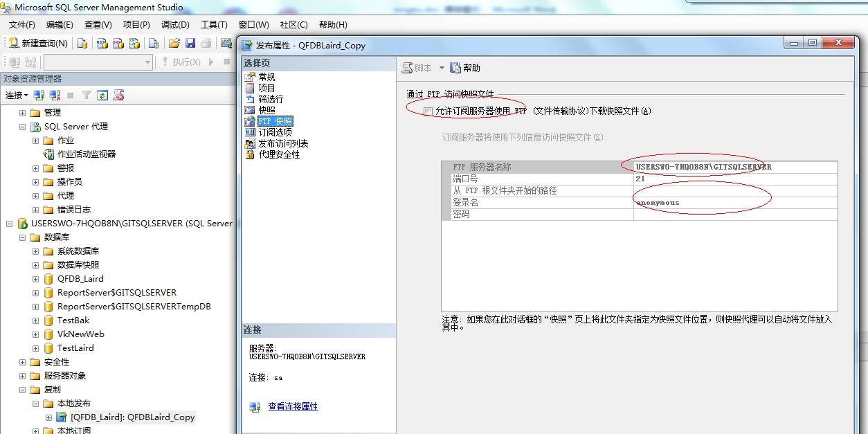Open the Activity Monitor toolbar icon
Image resolution: width=868 pixels, height=434 pixels.
(x=226, y=43)
